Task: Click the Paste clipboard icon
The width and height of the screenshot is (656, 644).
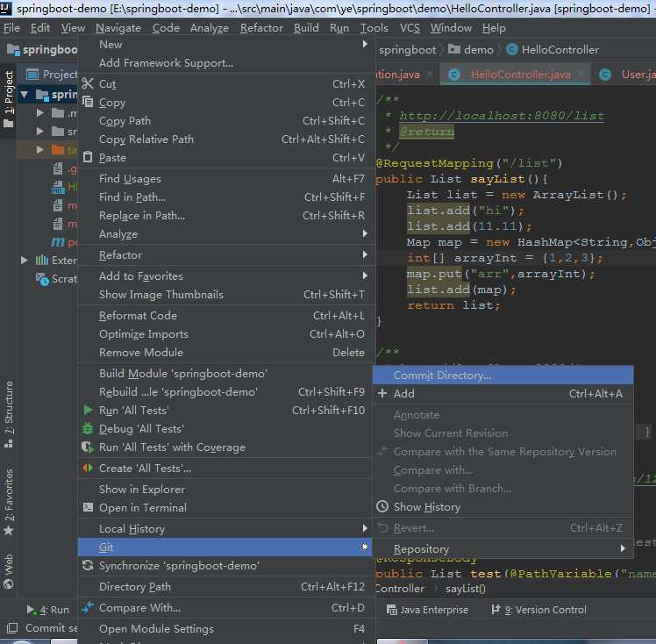Action: pyautogui.click(x=88, y=157)
